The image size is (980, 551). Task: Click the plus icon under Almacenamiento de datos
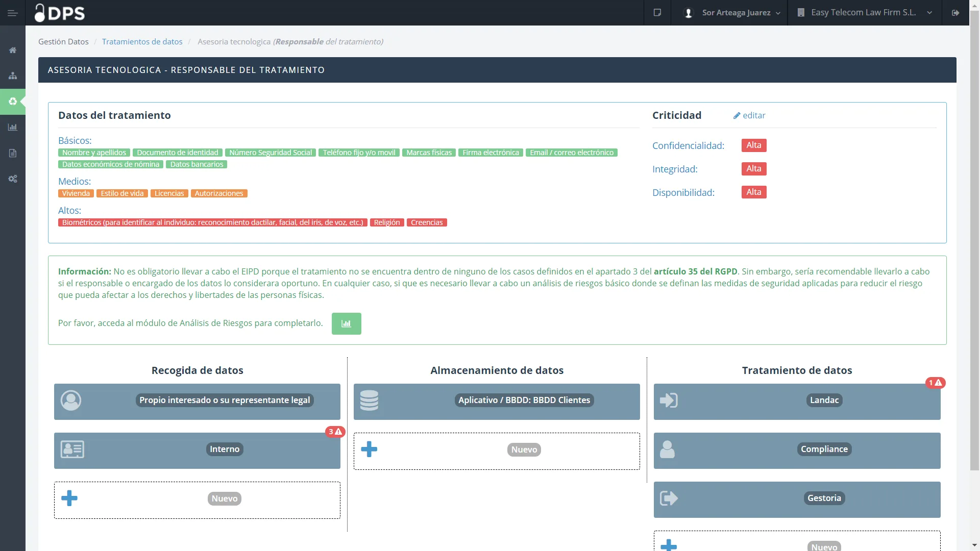(369, 449)
